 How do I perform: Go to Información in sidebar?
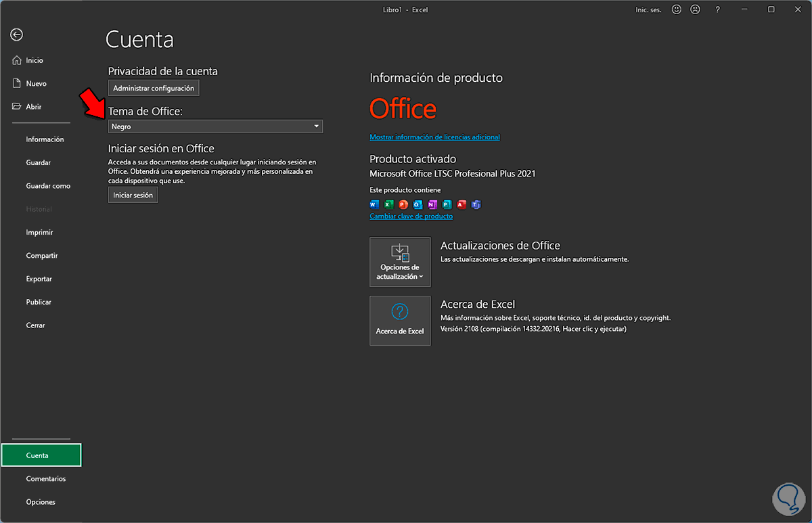45,139
